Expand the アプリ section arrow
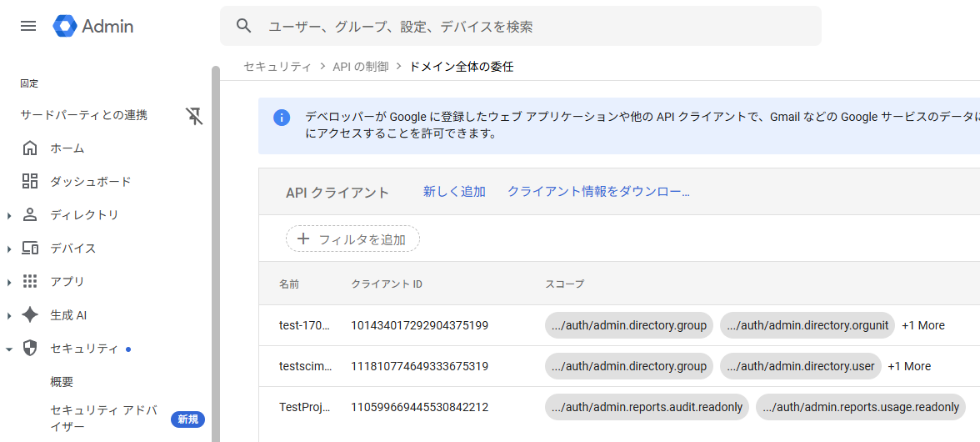 [x=9, y=283]
